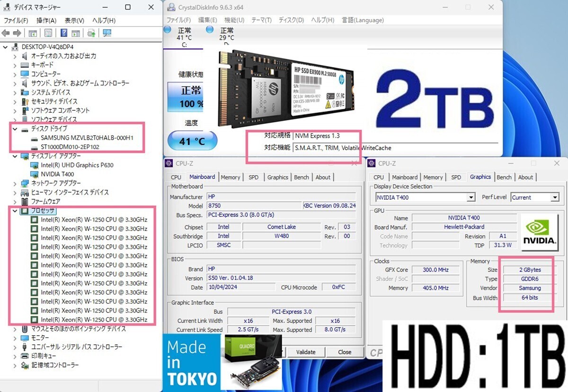Viewport: 568px width, 392px height.
Task: Click the Forward arrow in Device Manager toolbar
Action: pyautogui.click(x=17, y=33)
